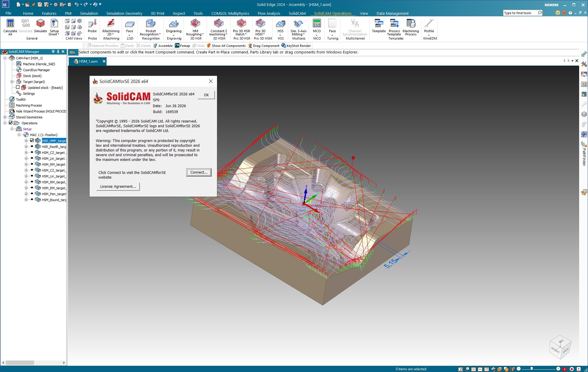Image resolution: width=588 pixels, height=372 pixels.
Task: Select the ToolKit tree item
Action: [21, 99]
